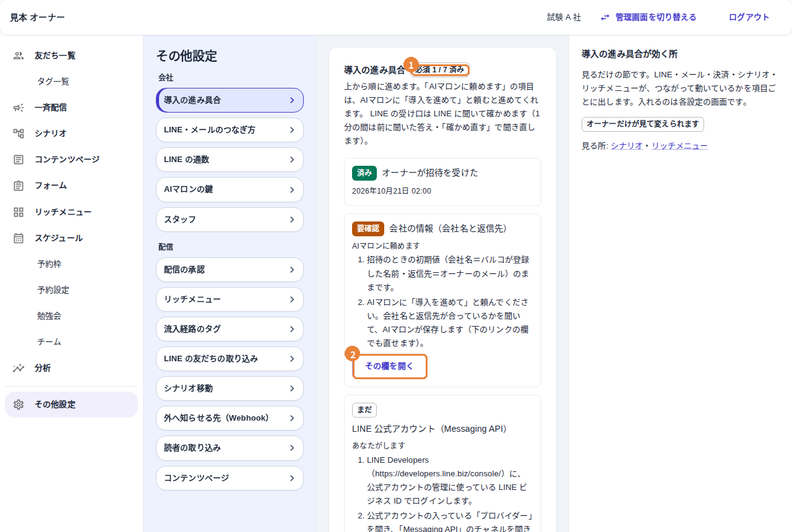Image resolution: width=792 pixels, height=532 pixels.
Task: Click the フォーム clipboard icon
Action: pos(19,186)
